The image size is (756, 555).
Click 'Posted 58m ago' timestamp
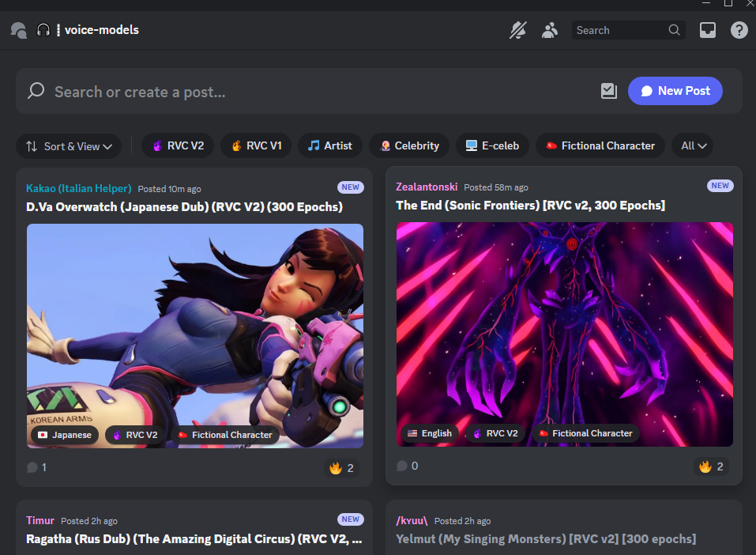496,187
